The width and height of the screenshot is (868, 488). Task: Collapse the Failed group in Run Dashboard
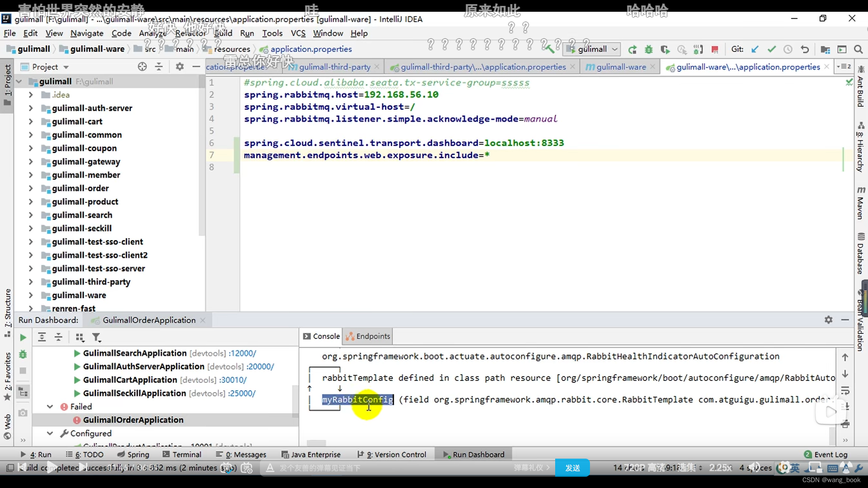[50, 407]
